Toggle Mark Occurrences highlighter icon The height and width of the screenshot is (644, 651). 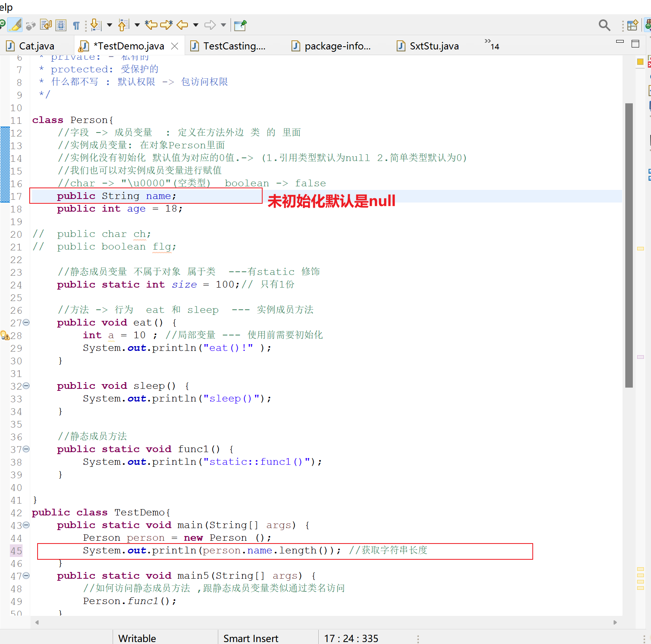click(15, 25)
